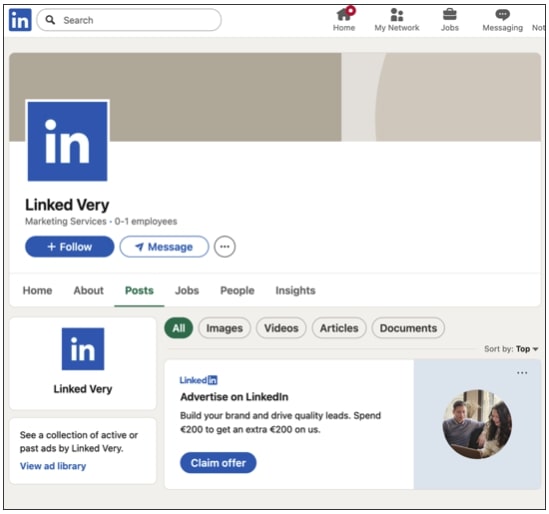
Task: Switch to the Insights tab
Action: coord(296,290)
